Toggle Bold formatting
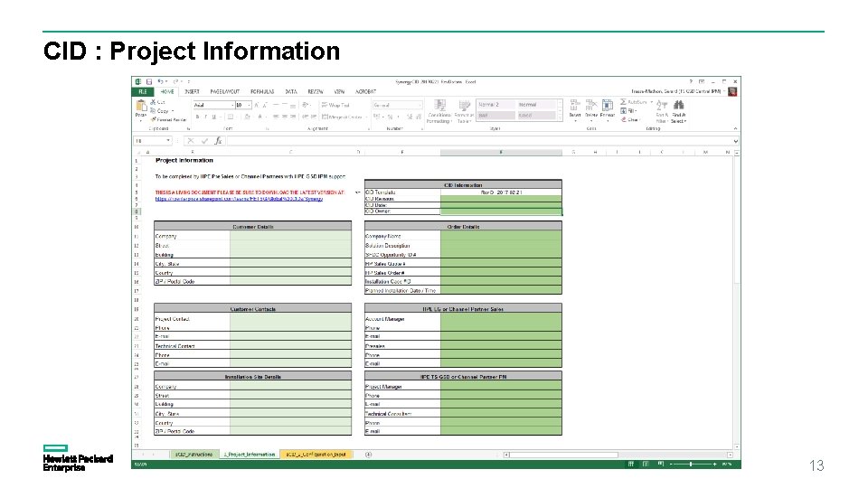 (197, 117)
